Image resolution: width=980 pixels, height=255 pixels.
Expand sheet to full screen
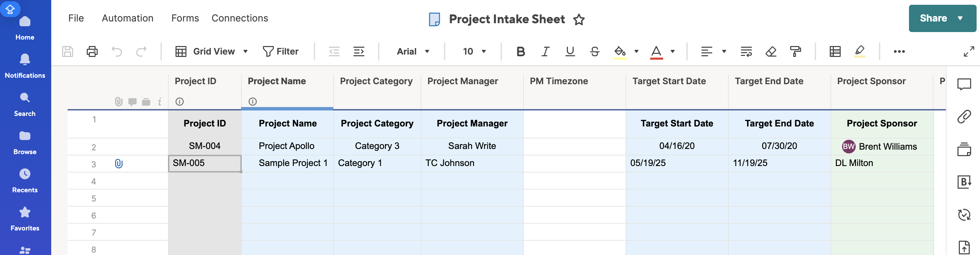click(x=969, y=51)
